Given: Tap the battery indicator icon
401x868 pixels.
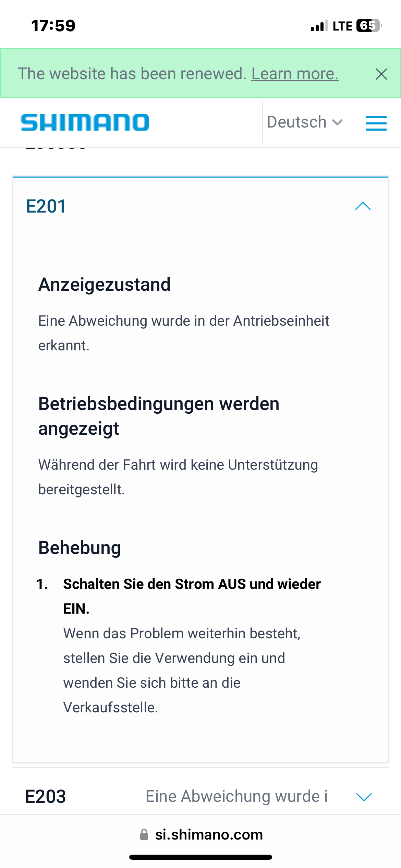Looking at the screenshot, I should coord(369,26).
